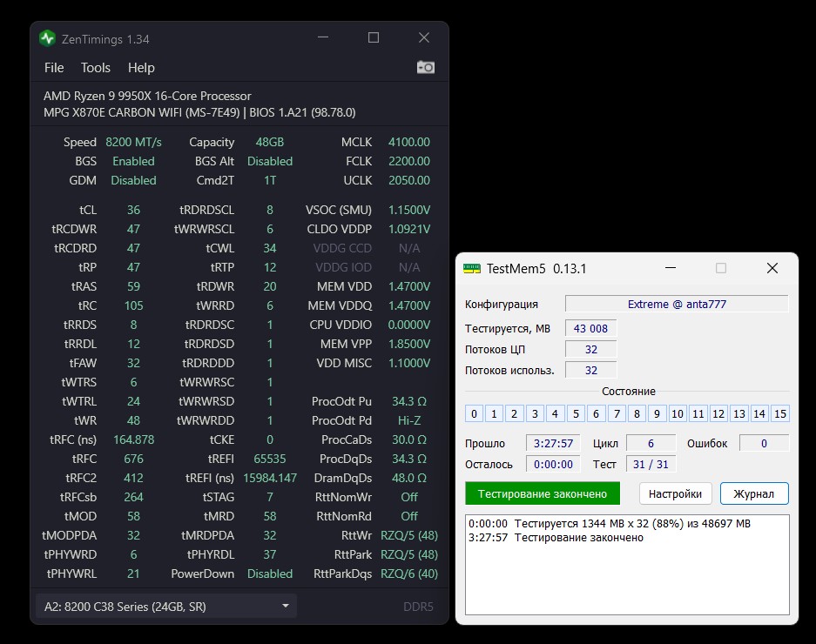Select thread state box 15

pos(780,414)
